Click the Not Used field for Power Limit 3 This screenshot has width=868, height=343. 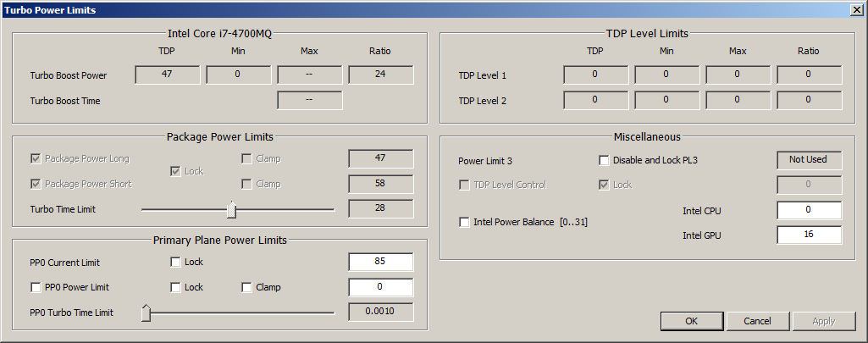pos(810,160)
